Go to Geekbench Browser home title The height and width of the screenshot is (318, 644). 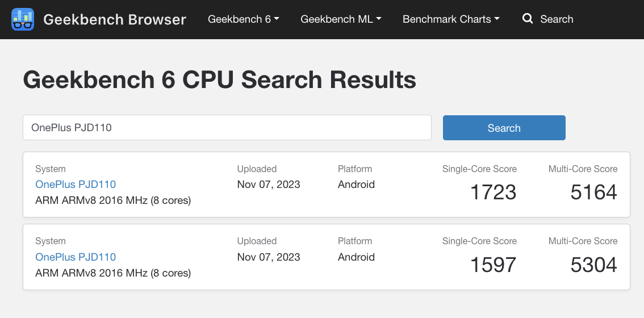pos(115,19)
